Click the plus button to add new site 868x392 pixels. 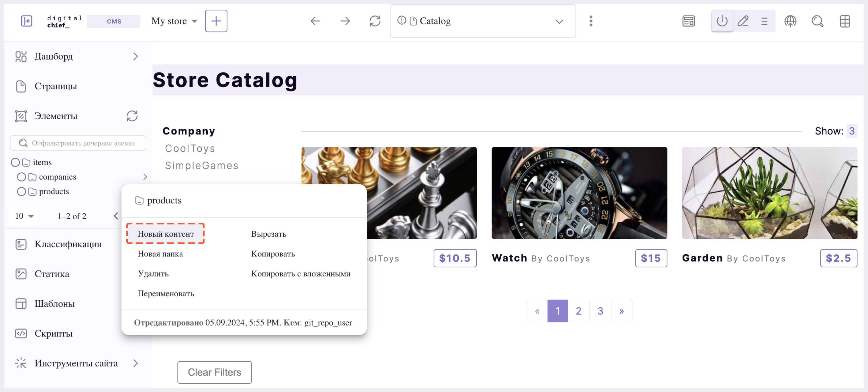click(x=216, y=21)
